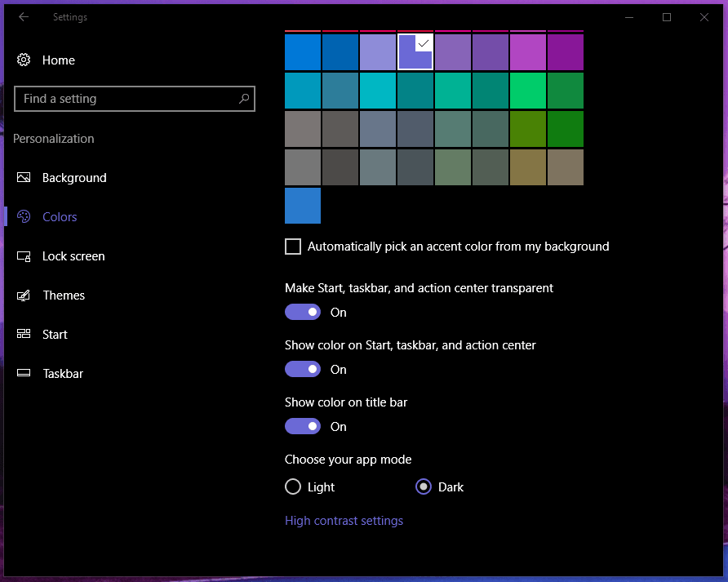Disable Show color on title bar
728x582 pixels.
[303, 426]
